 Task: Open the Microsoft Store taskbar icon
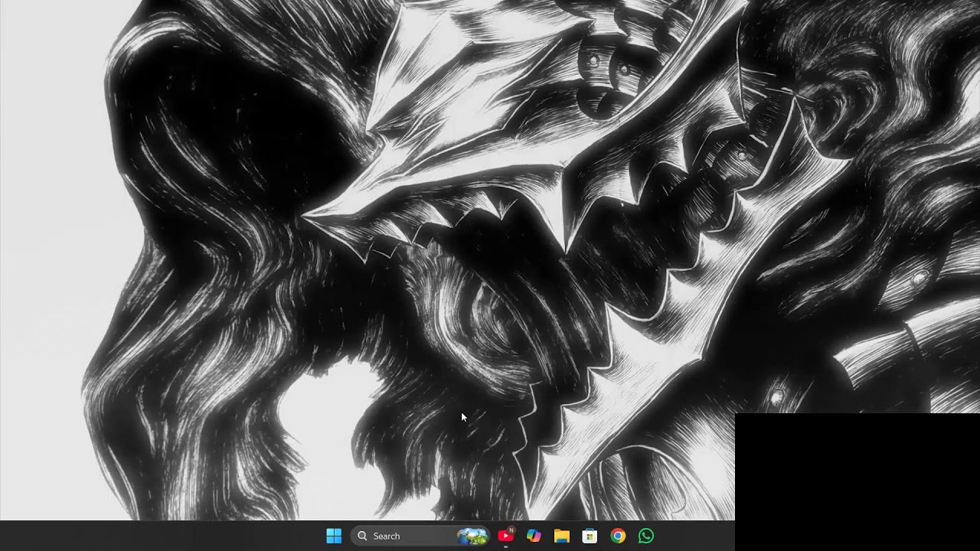(x=590, y=536)
